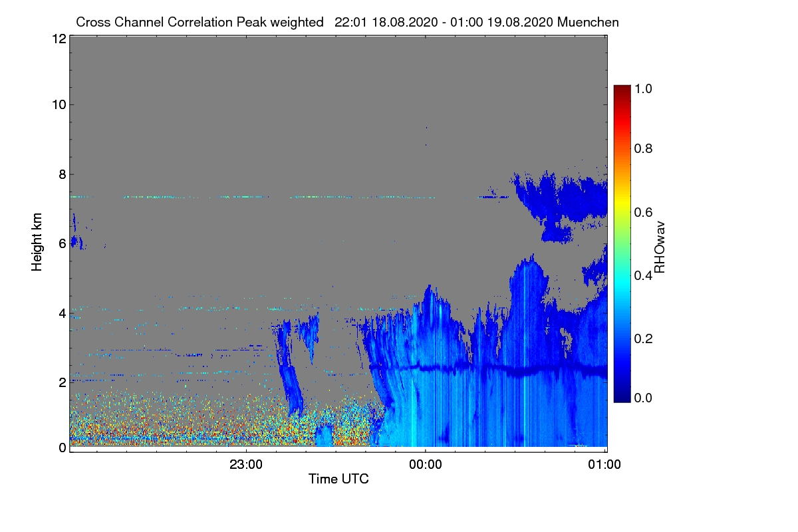Viewport: 798px width, 532px height.
Task: Click the '4' height tick label
Action: click(61, 313)
